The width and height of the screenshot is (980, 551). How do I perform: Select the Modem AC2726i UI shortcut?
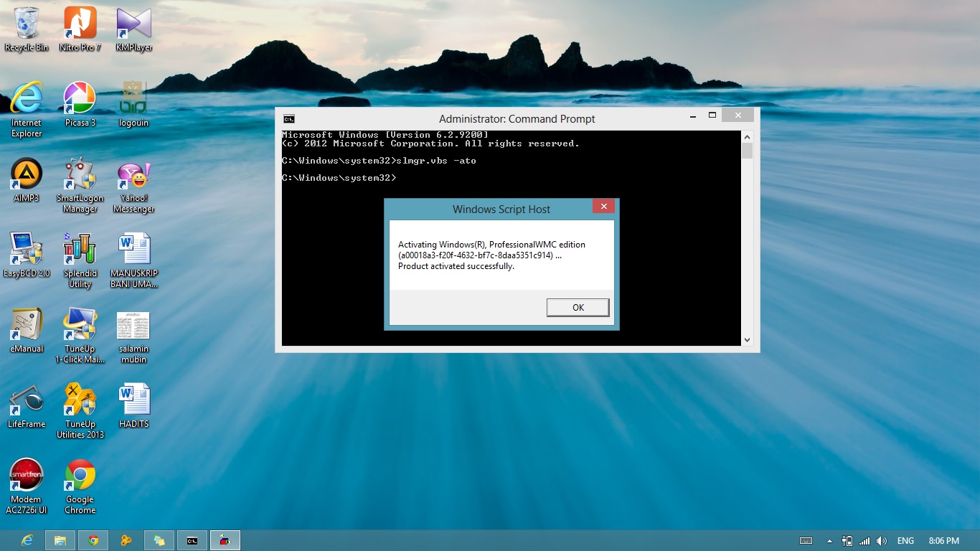coord(27,486)
